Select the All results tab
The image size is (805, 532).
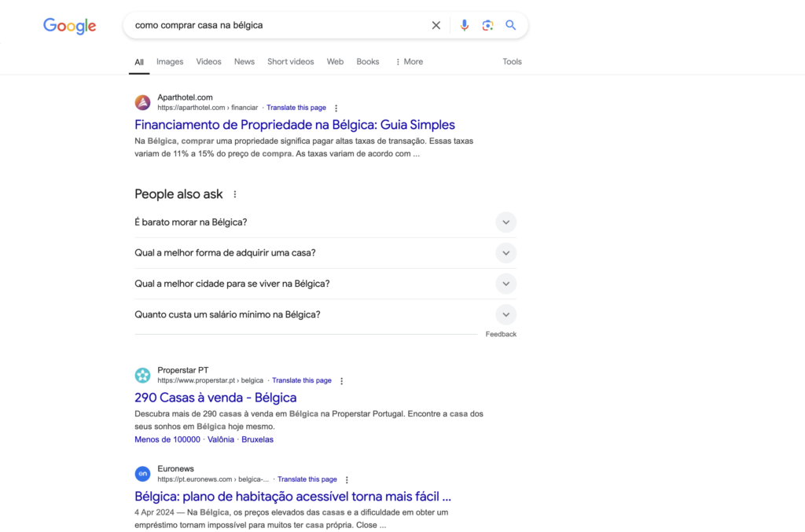pos(139,62)
